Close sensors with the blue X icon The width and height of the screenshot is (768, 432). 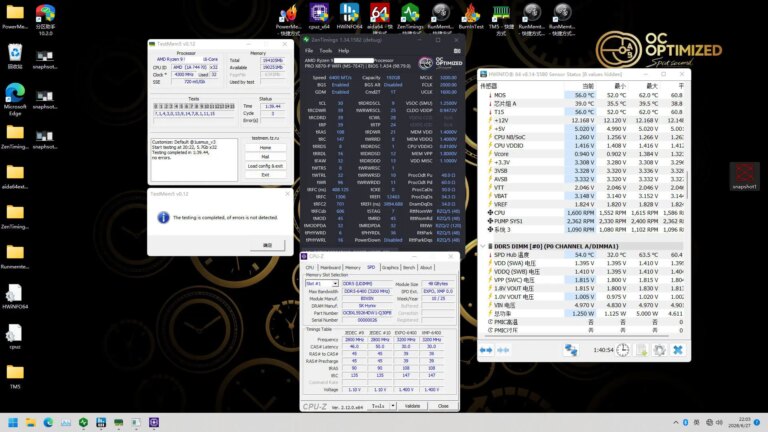677,350
